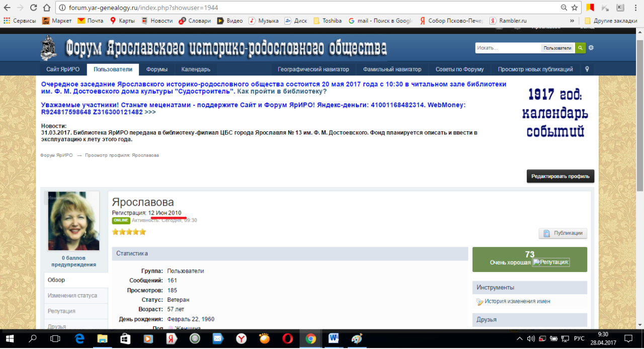Image resolution: width=644 pixels, height=349 pixels.
Task: Open Yandex Browser from taskbar
Action: point(241,338)
